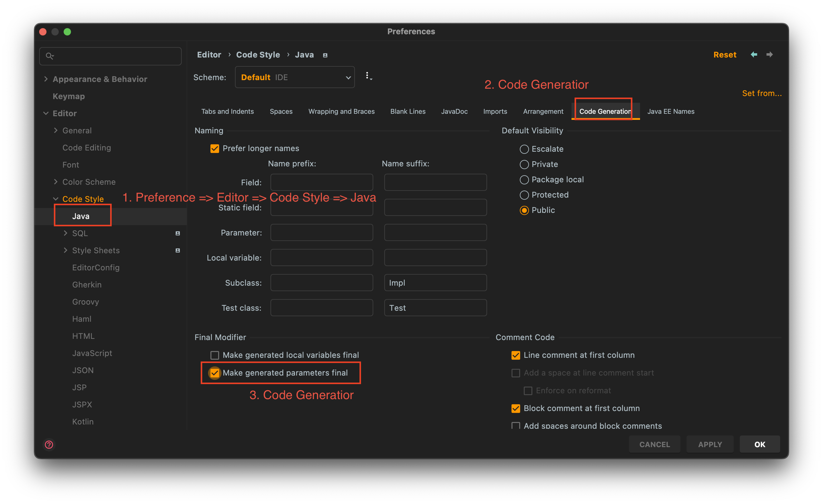Screen dimensions: 823x504
Task: Open the Scheme dropdown
Action: (295, 77)
